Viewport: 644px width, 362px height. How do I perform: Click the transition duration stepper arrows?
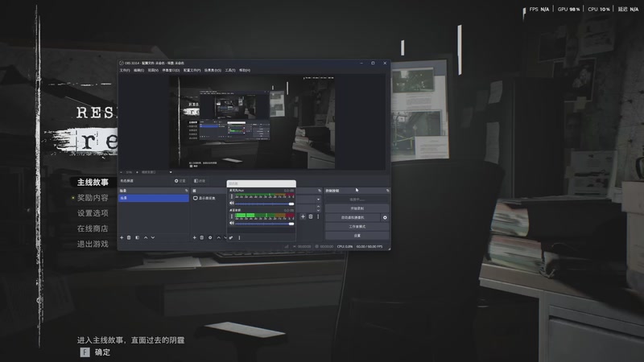tap(318, 208)
